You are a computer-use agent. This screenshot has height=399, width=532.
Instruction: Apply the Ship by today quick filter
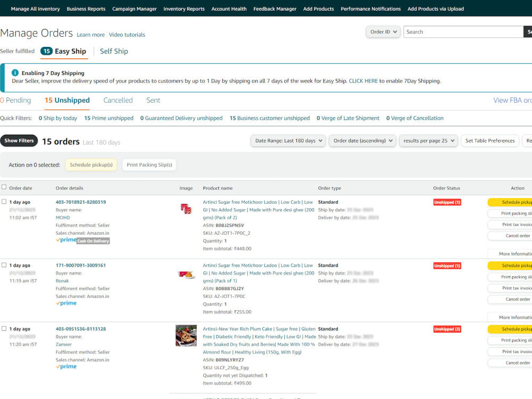coord(57,118)
